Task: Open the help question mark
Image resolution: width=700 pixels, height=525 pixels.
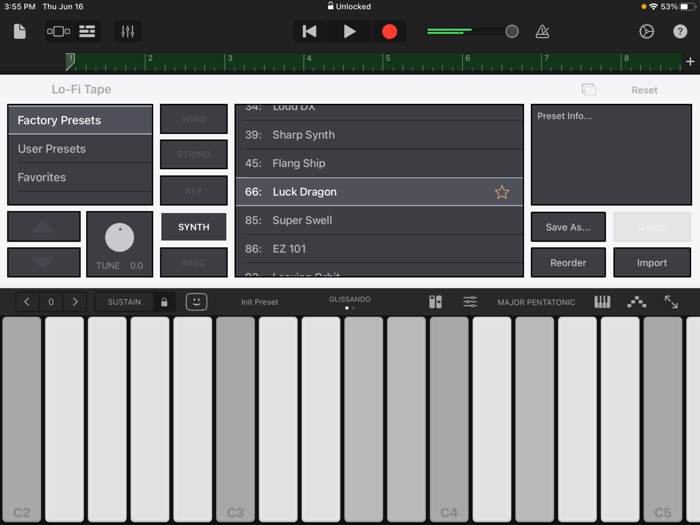Action: (680, 32)
